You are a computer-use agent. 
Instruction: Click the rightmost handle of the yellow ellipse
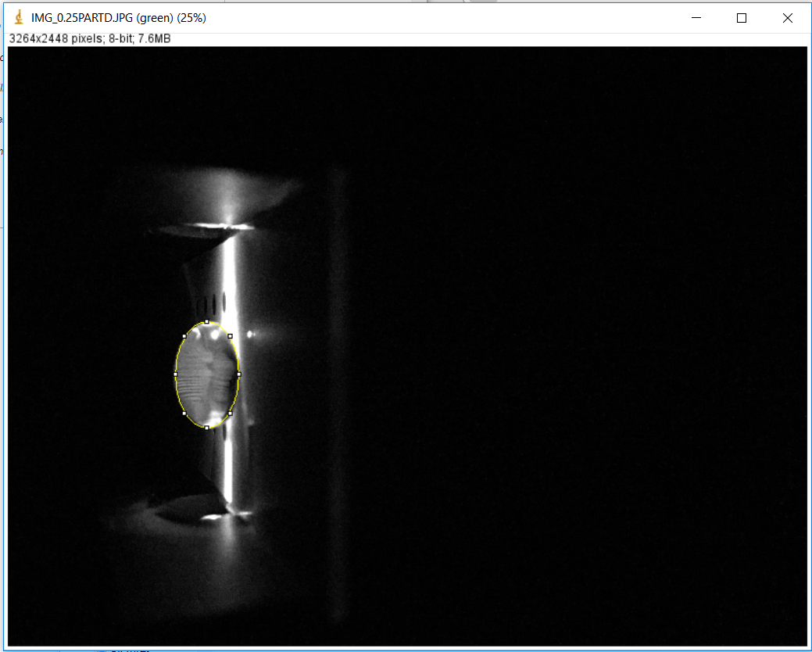click(x=238, y=374)
